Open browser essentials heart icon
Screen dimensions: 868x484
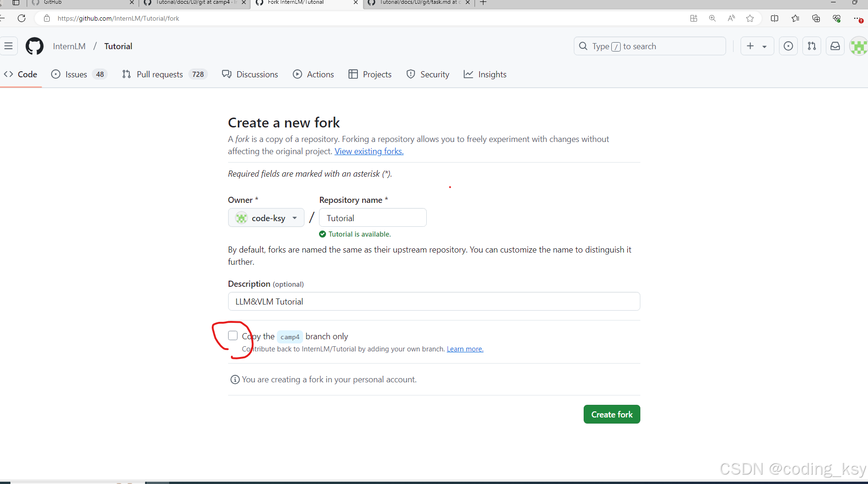[837, 18]
